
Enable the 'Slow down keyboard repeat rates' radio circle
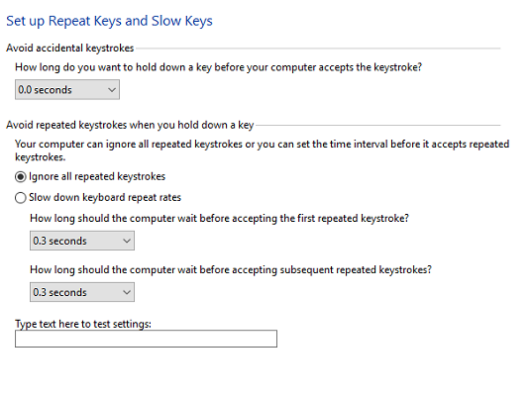pyautogui.click(x=20, y=198)
